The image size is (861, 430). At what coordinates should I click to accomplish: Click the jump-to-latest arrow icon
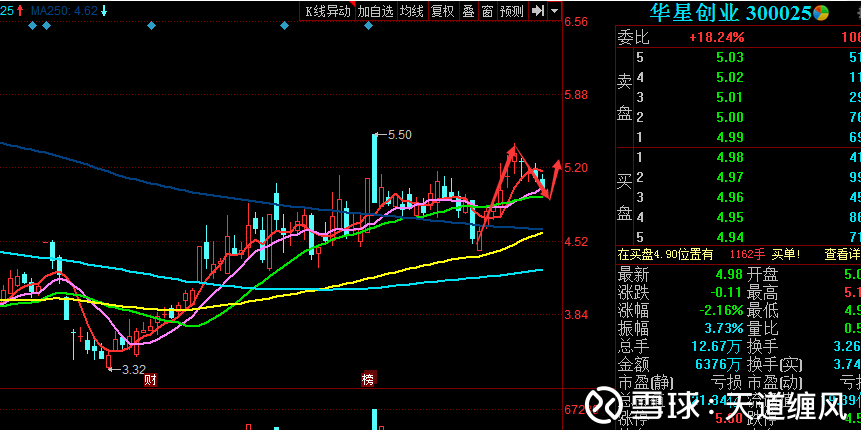pyautogui.click(x=538, y=10)
